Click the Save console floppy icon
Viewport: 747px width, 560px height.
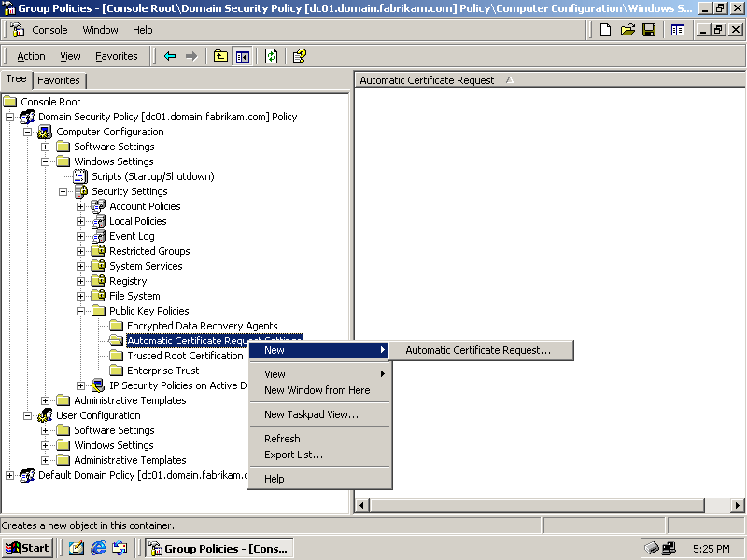pos(649,30)
